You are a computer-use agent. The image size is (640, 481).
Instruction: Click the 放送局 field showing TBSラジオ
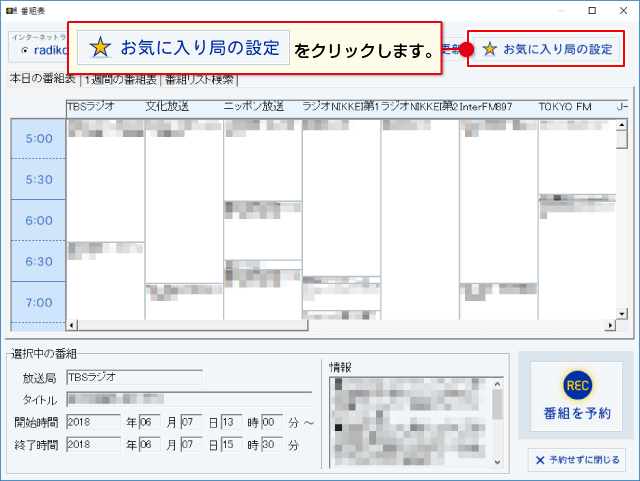[135, 377]
